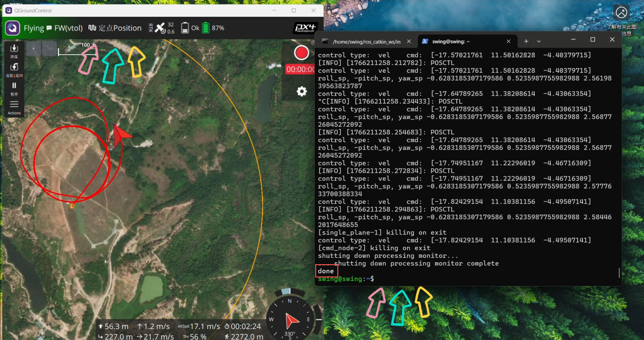Click the PowerShell icon on swing@swing tab
Image resolution: width=644 pixels, height=340 pixels.
[x=425, y=41]
